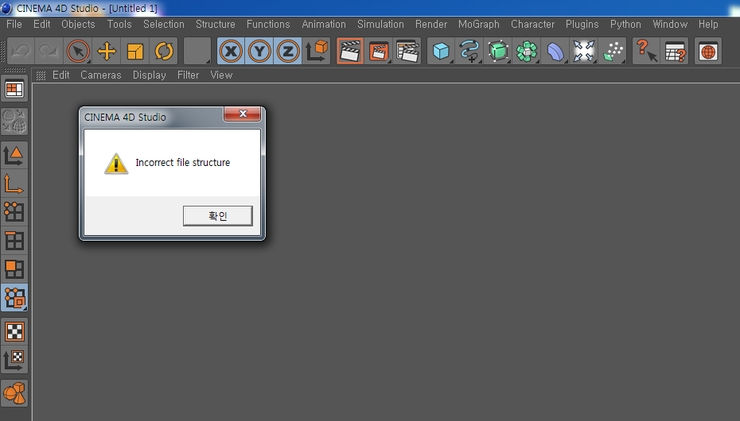Open the Functions menu
This screenshot has width=740, height=421.
pyautogui.click(x=268, y=24)
